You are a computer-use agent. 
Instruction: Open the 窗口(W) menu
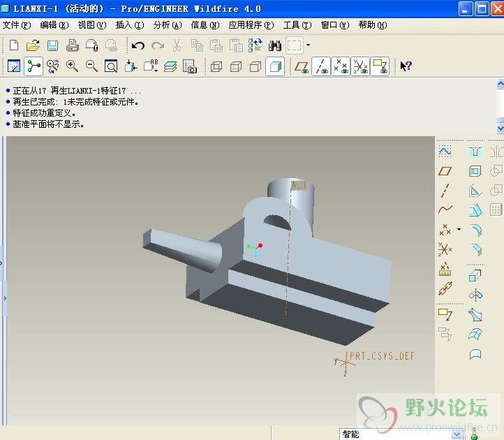[335, 25]
